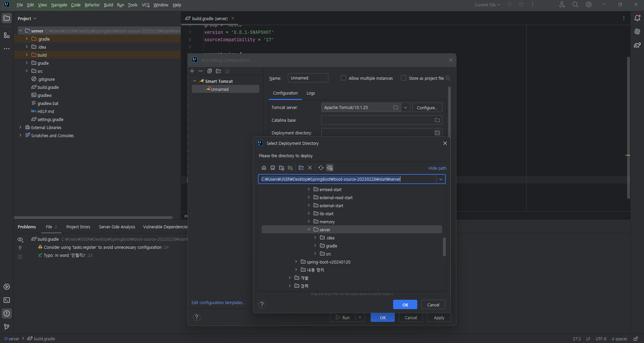This screenshot has height=343, width=644.
Task: Browse for Deployment directory folder
Action: coord(437,133)
